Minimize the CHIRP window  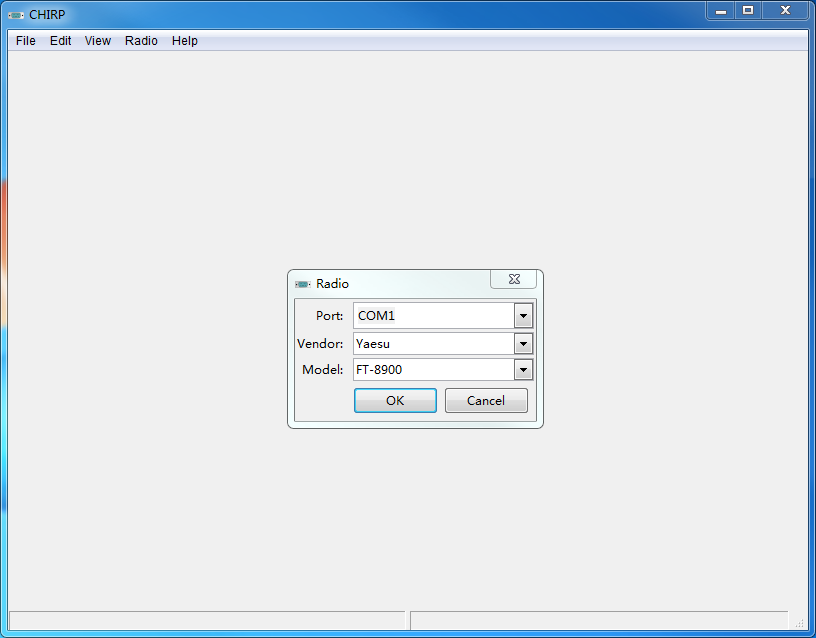tap(721, 11)
